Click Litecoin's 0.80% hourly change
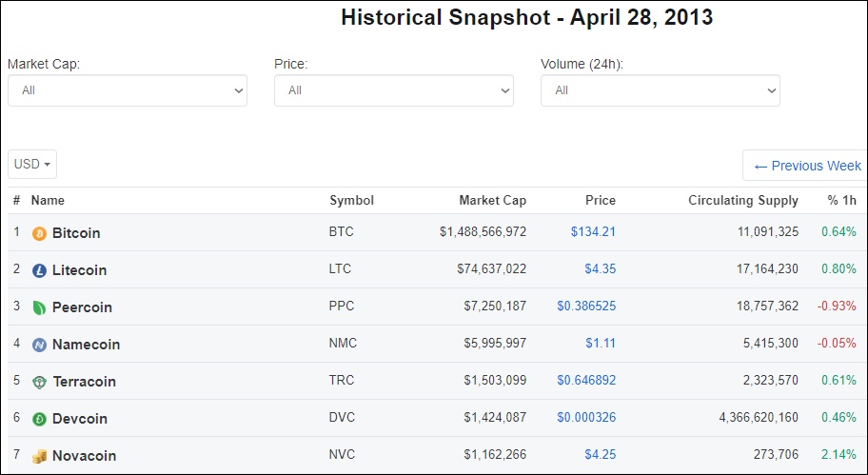This screenshot has height=475, width=868. pyautogui.click(x=838, y=268)
